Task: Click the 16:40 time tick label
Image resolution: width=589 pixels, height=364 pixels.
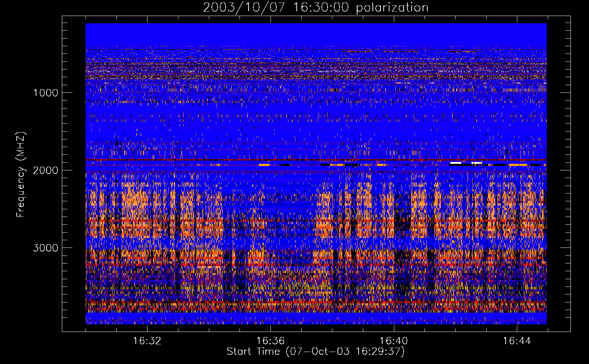Action: pyautogui.click(x=394, y=341)
